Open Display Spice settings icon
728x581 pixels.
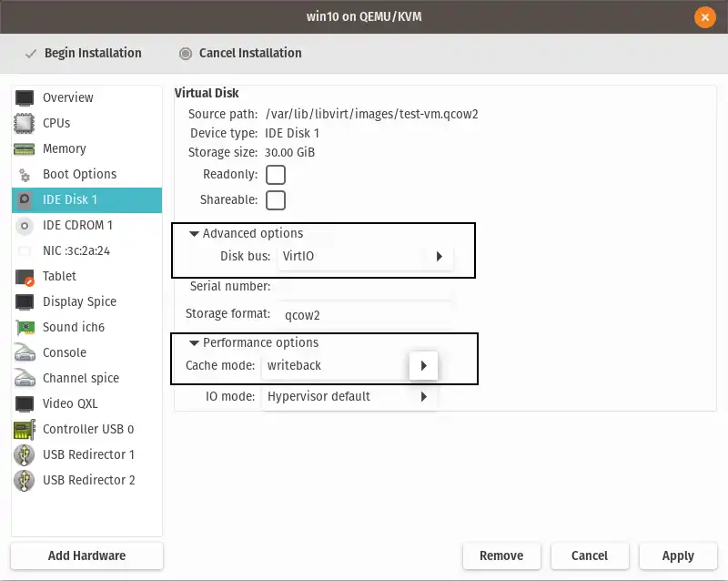[x=24, y=301]
